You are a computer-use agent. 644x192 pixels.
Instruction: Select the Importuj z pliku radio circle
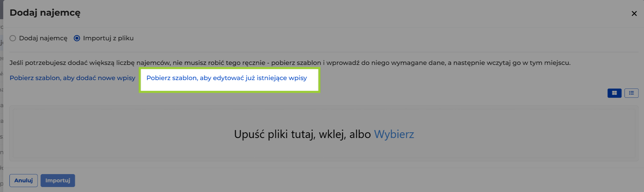77,38
